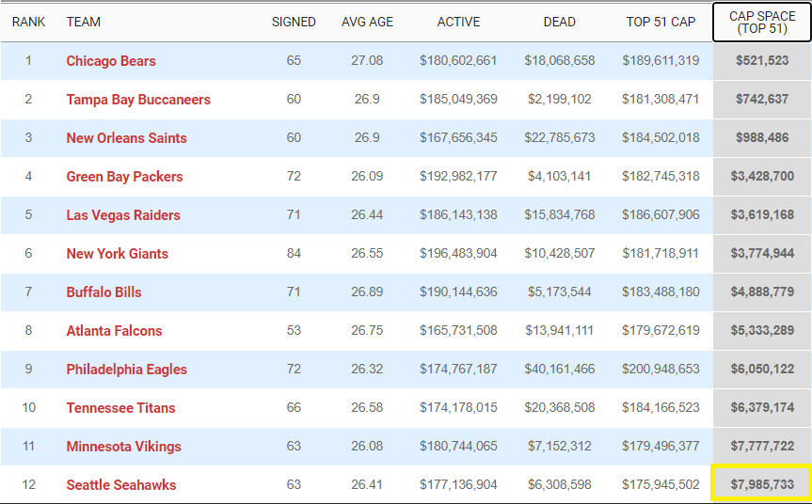Select the CAP SPACE (TOP 51) header
Viewport: 812px width, 504px height.
tap(762, 23)
